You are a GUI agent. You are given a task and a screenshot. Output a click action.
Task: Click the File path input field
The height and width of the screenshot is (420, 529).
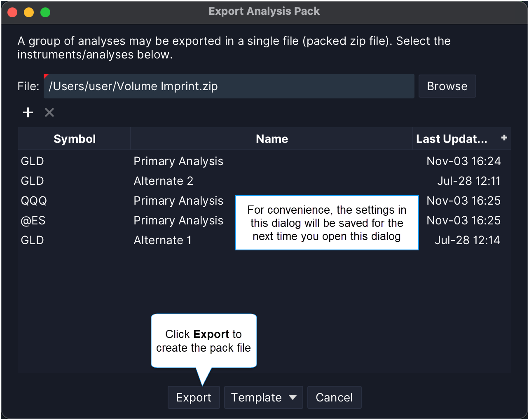point(229,86)
